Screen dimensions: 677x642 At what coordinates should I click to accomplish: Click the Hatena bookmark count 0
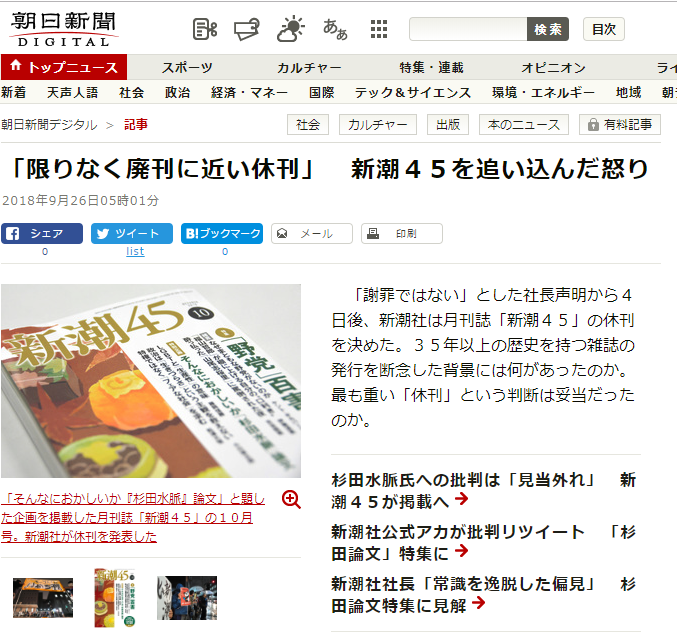[x=225, y=251]
